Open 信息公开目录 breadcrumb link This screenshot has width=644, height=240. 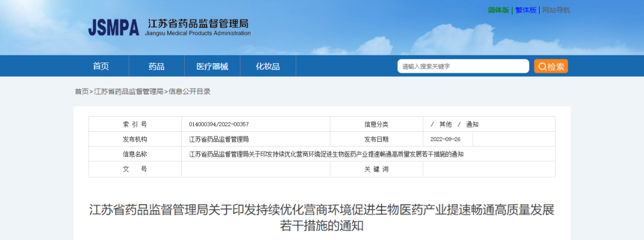(x=190, y=92)
